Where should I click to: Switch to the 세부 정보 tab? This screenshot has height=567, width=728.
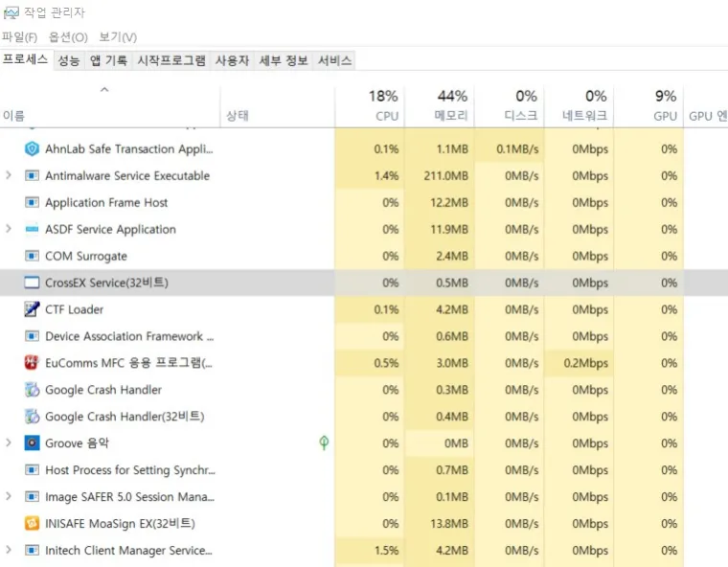pyautogui.click(x=284, y=60)
